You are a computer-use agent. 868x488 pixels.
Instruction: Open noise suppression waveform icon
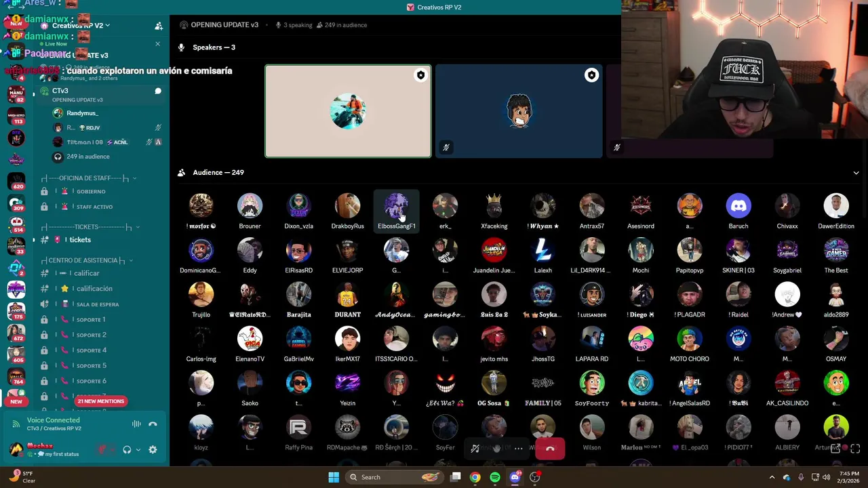[x=136, y=424]
